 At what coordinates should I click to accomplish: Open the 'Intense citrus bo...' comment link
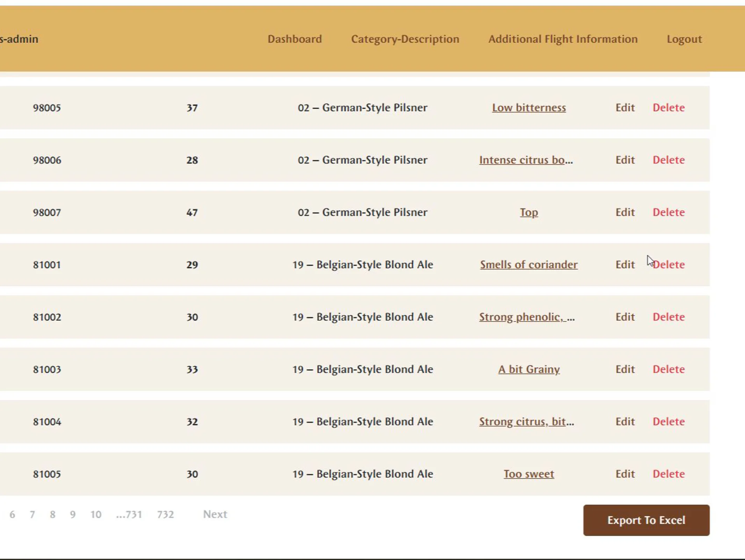pos(526,160)
